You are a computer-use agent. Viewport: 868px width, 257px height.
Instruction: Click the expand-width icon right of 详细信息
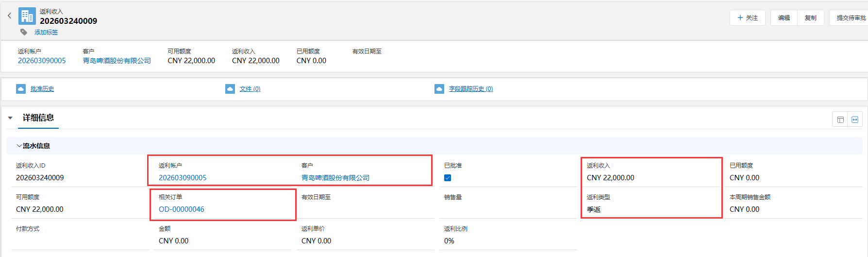[855, 120]
